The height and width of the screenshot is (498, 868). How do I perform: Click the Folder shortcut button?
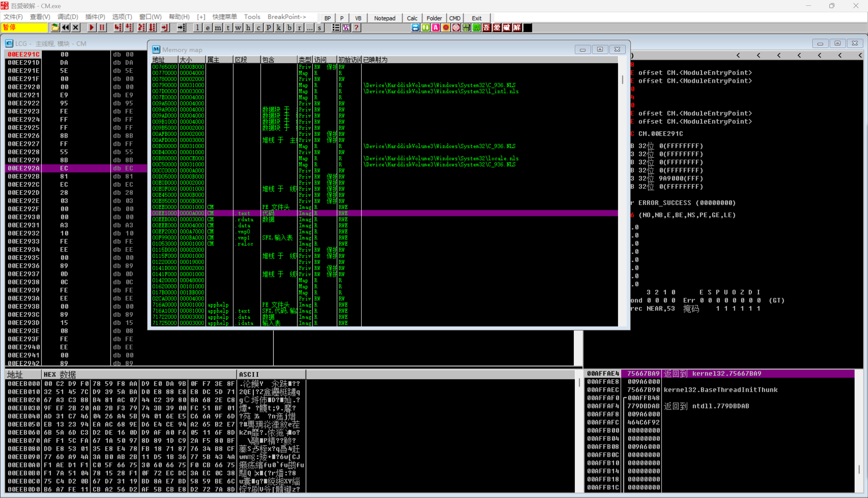[x=434, y=18]
